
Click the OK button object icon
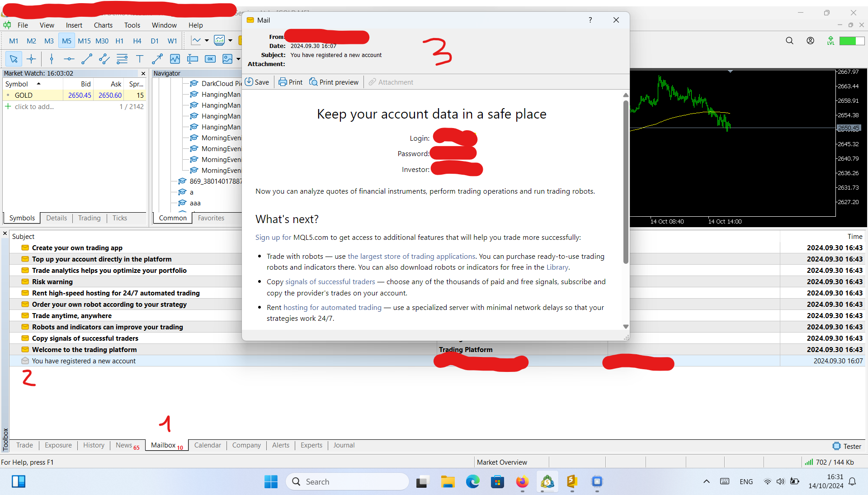pos(210,59)
